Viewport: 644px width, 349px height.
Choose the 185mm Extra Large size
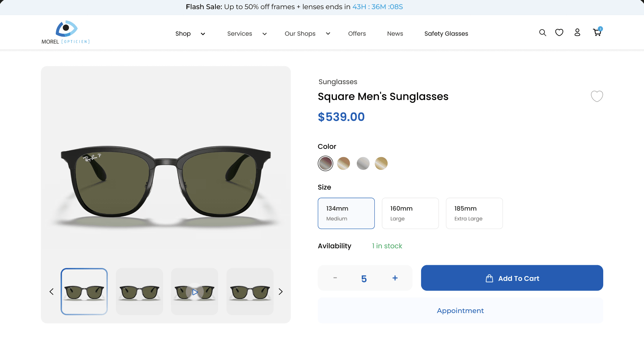[474, 213]
